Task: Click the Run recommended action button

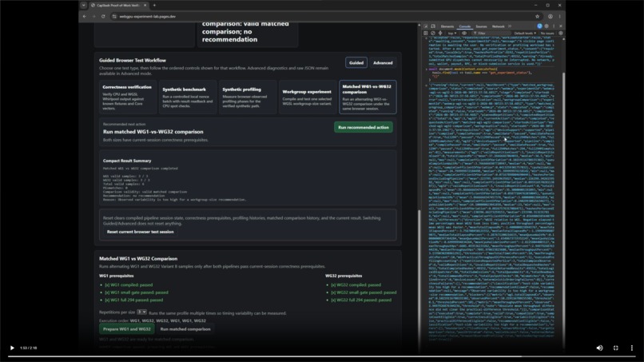Action: pos(363,127)
